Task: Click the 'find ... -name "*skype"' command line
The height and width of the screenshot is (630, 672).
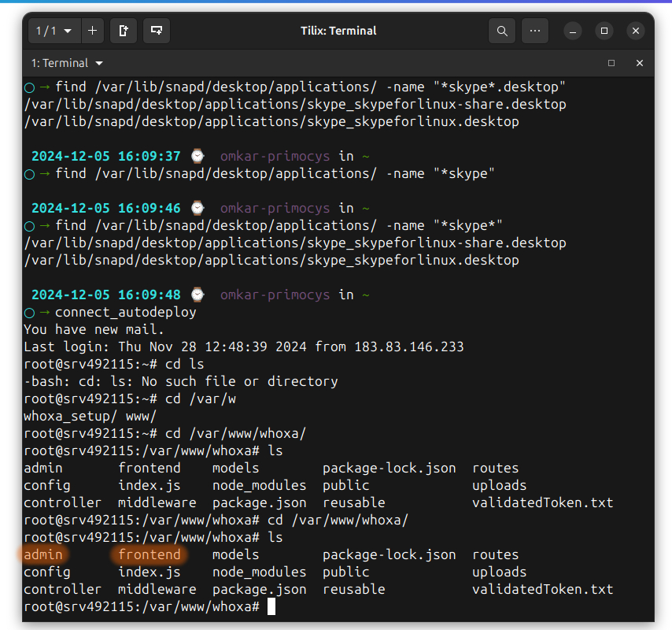Action: (x=275, y=174)
